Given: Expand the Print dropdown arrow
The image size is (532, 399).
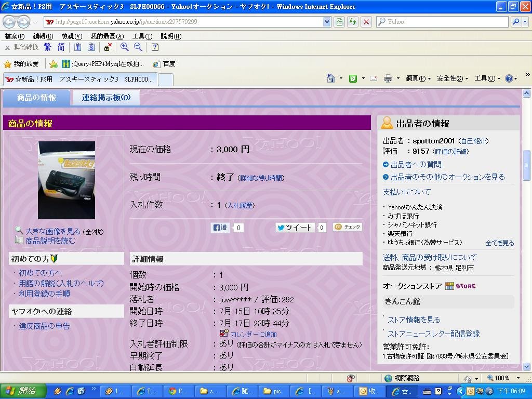Looking at the screenshot, I should (397, 79).
